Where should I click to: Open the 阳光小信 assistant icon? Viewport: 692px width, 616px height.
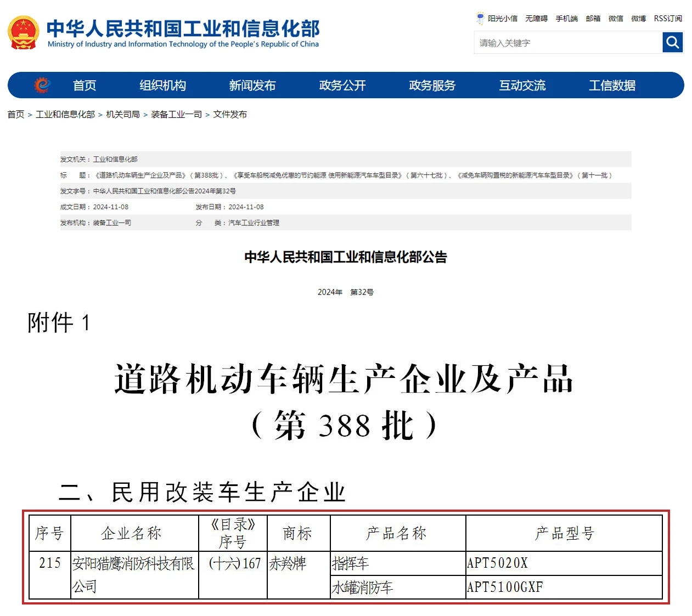[x=480, y=18]
